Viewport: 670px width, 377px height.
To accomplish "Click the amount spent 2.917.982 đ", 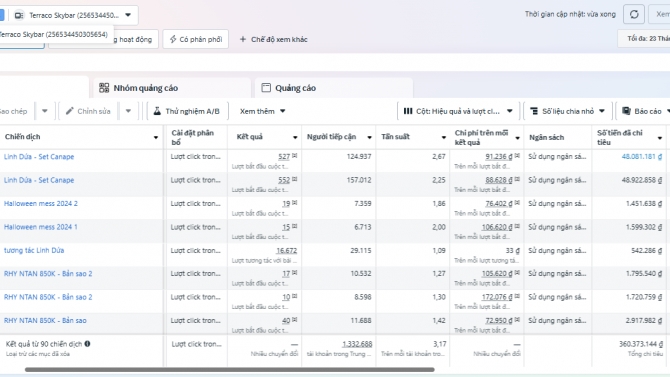I will pos(644,321).
